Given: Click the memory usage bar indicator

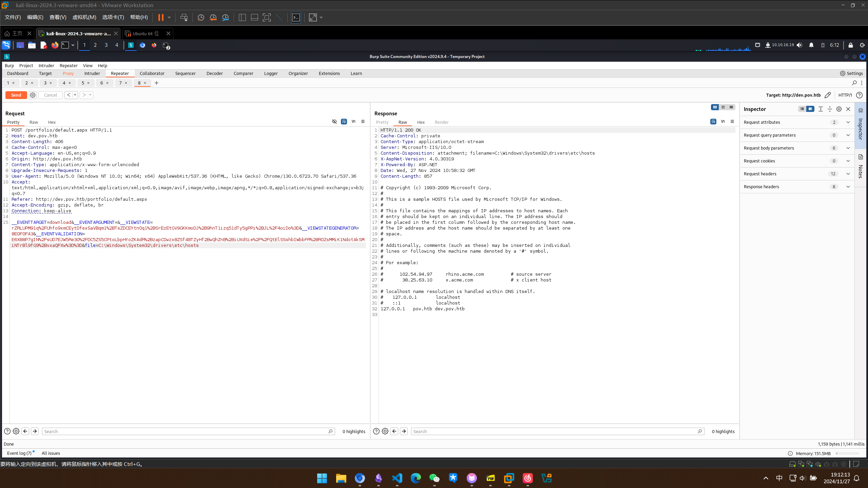Looking at the screenshot, I should (x=847, y=453).
